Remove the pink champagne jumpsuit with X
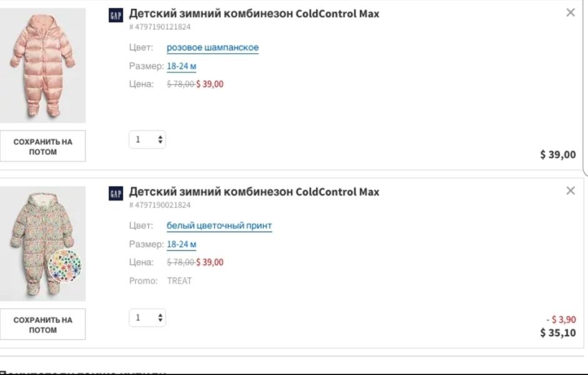Screen dimensions: 588x375 click(x=571, y=12)
